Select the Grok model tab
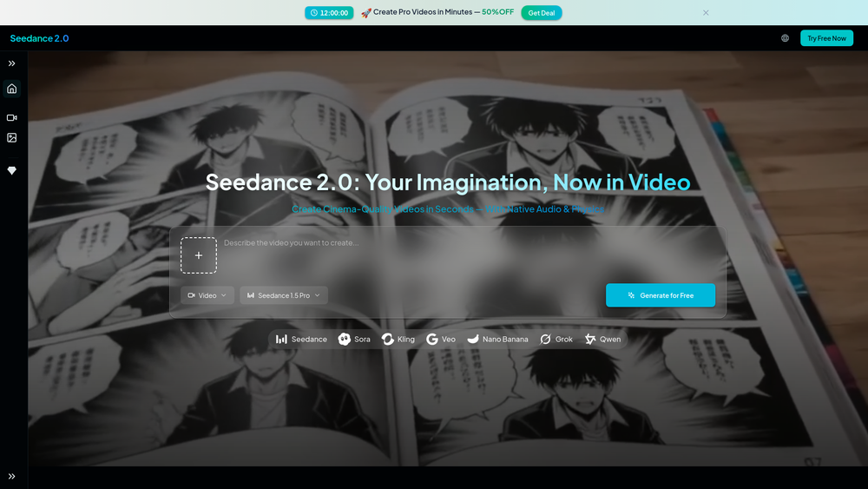The width and height of the screenshot is (868, 489). [x=556, y=339]
